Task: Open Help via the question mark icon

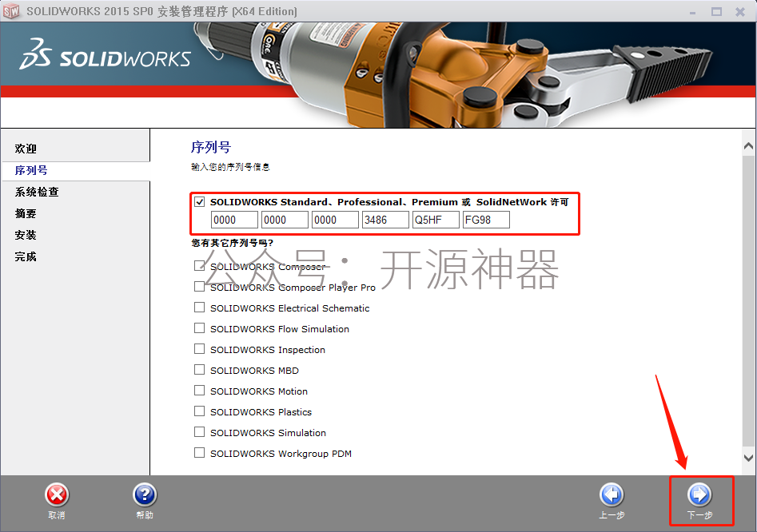Action: coord(145,495)
